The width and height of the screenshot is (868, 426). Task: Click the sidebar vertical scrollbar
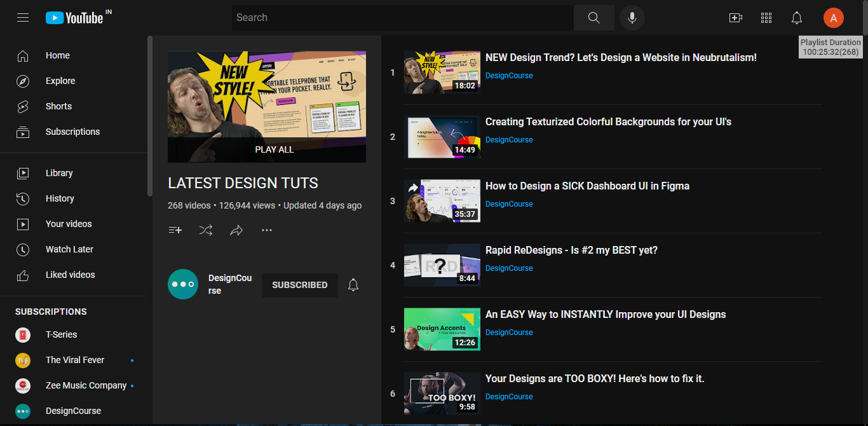point(150,116)
